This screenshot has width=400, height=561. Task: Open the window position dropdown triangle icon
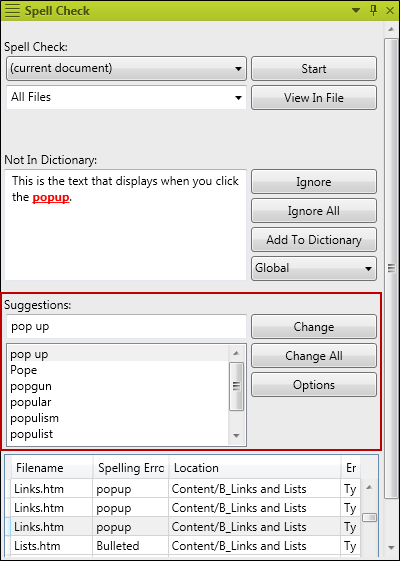tap(356, 11)
